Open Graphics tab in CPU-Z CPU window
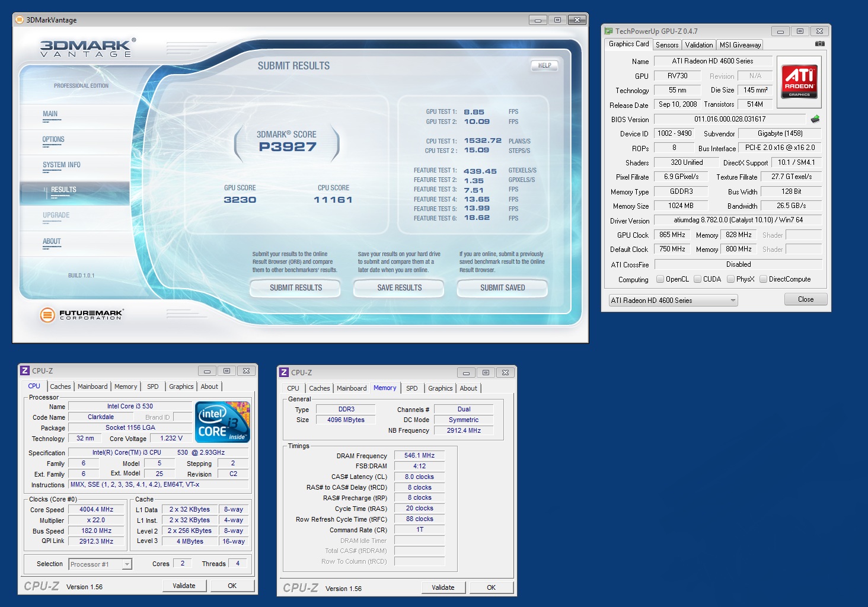Image resolution: width=868 pixels, height=607 pixels. point(181,386)
